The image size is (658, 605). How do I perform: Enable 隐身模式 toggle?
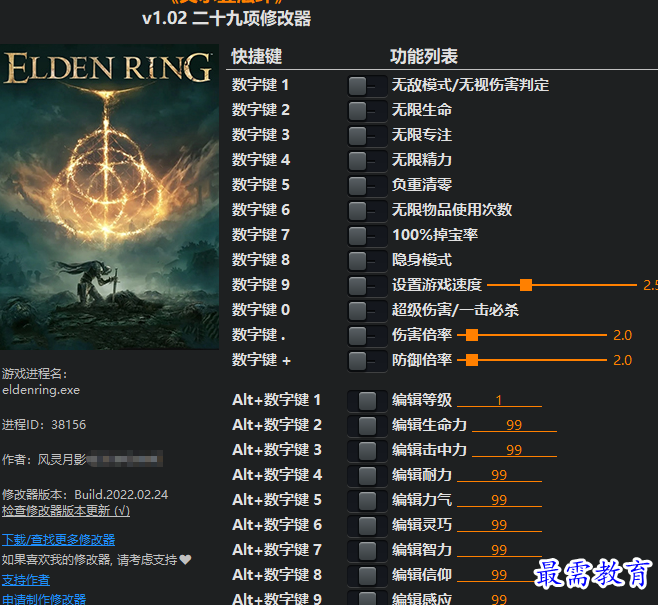point(367,261)
